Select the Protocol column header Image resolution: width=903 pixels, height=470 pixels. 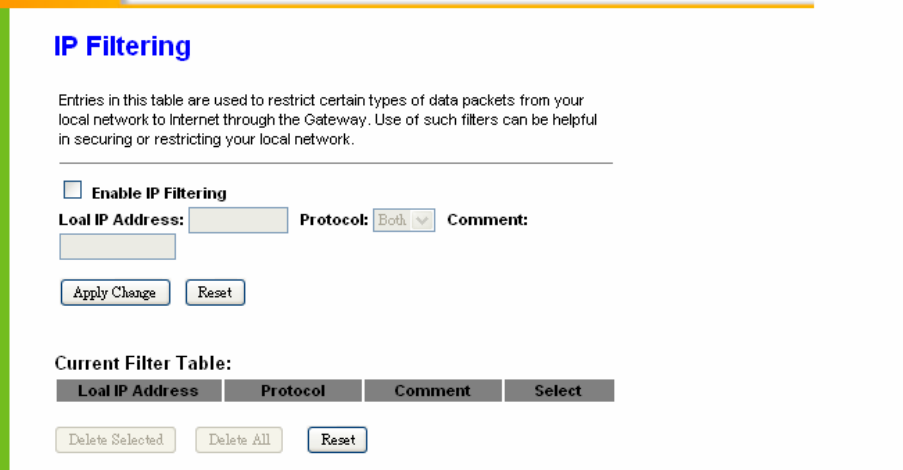293,391
